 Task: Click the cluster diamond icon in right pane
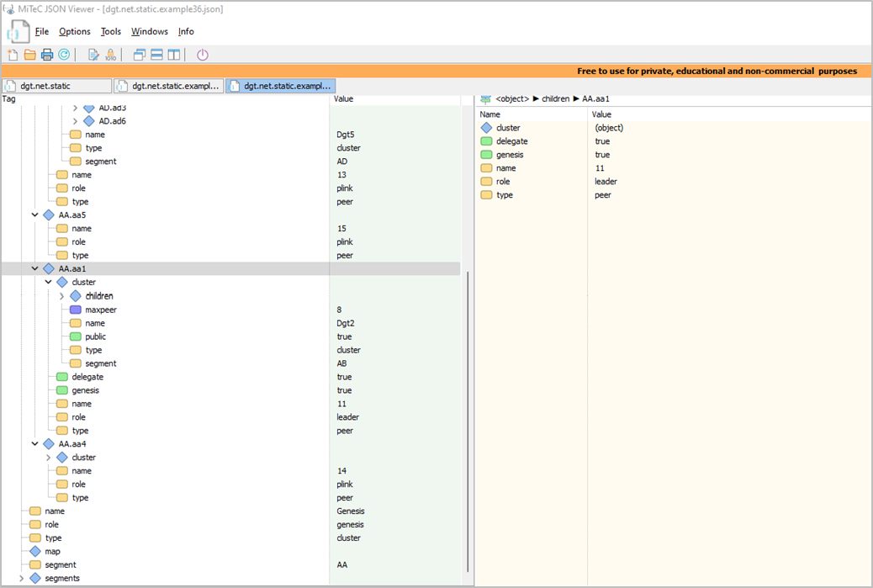487,128
